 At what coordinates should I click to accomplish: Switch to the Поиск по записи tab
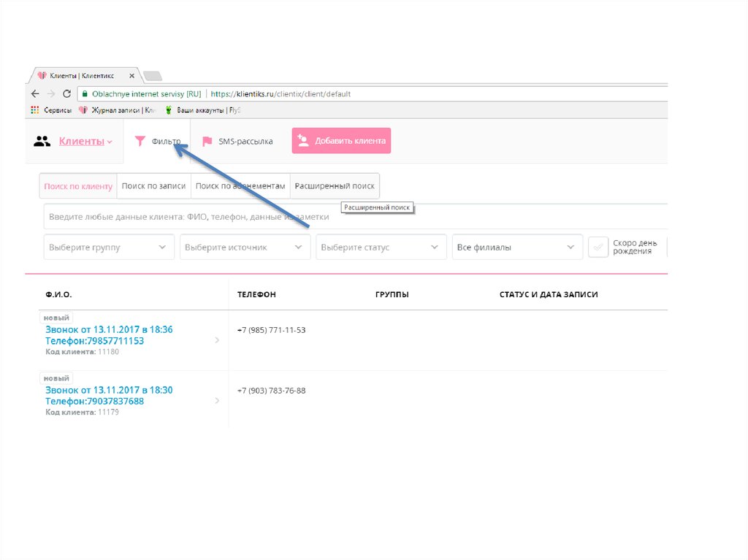point(153,186)
